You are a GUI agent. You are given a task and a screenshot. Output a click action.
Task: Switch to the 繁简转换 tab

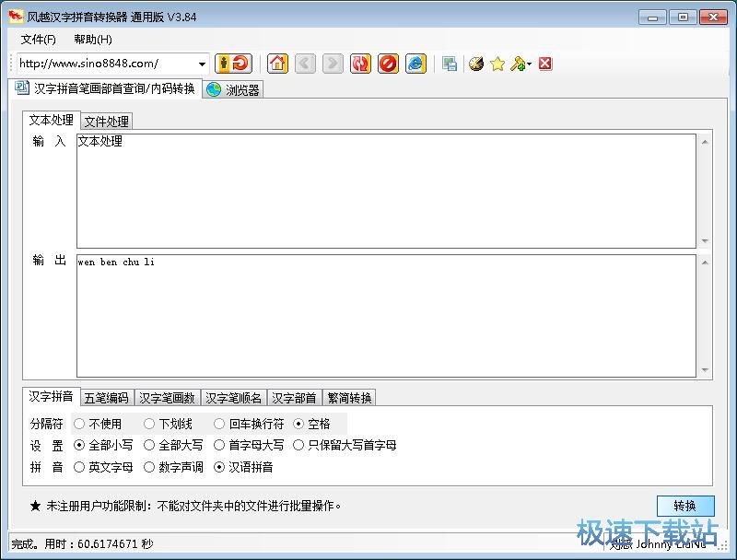pos(350,398)
